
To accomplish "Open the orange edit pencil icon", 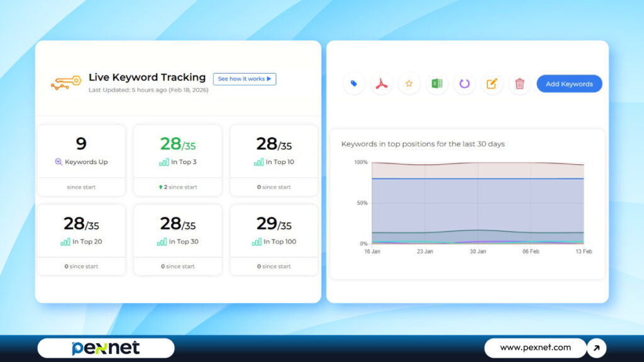I will coord(492,84).
